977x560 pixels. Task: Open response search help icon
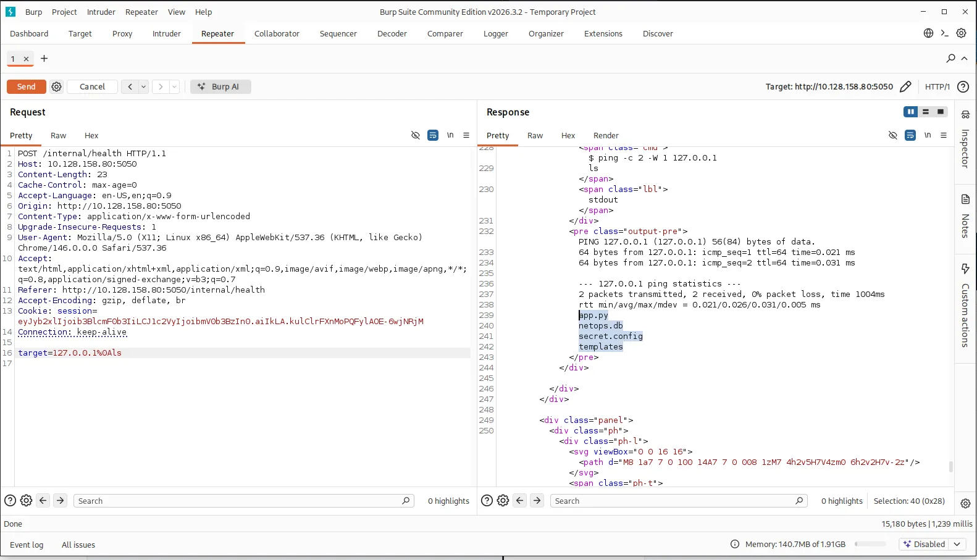click(x=487, y=501)
